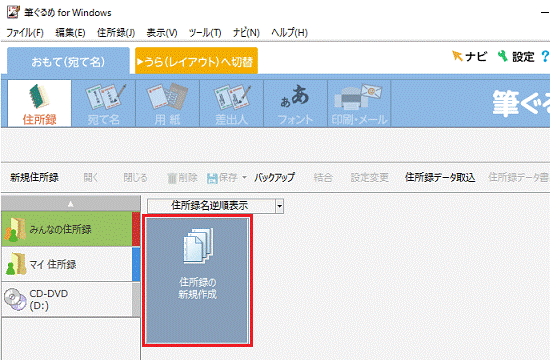This screenshot has height=360, width=550.
Task: Switch to うら(レイアウト)へ切替 tab
Action: (x=196, y=62)
